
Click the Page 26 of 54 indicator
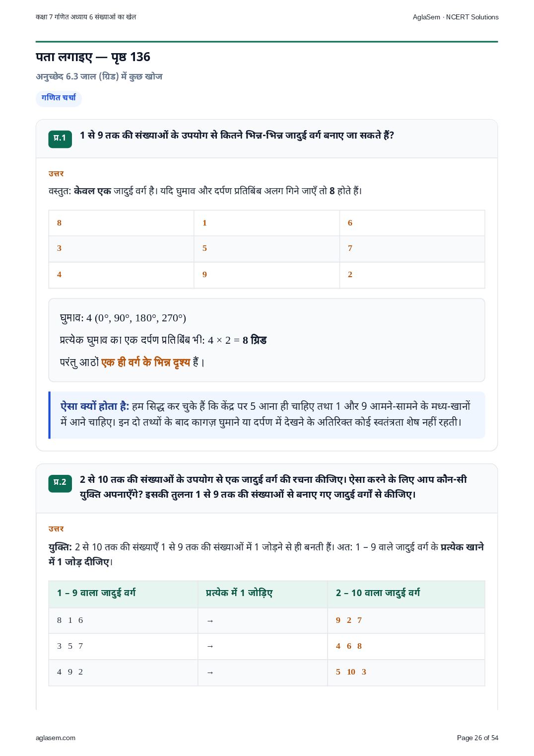point(477,738)
